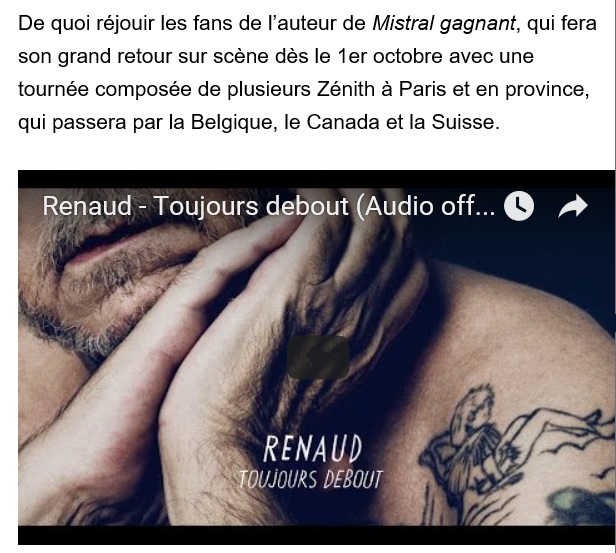This screenshot has height=553, width=616.
Task: Click the word 'tournée' in the paragraph
Action: pyautogui.click(x=53, y=89)
